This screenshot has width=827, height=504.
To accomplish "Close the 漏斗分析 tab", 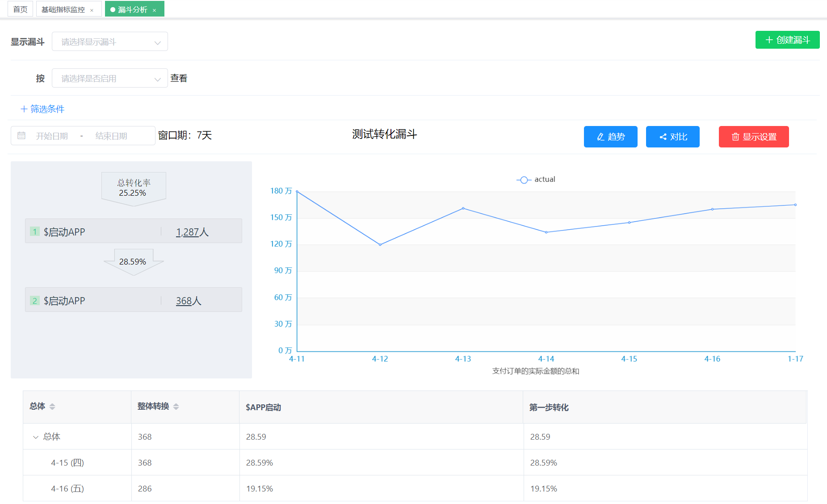I will point(154,10).
